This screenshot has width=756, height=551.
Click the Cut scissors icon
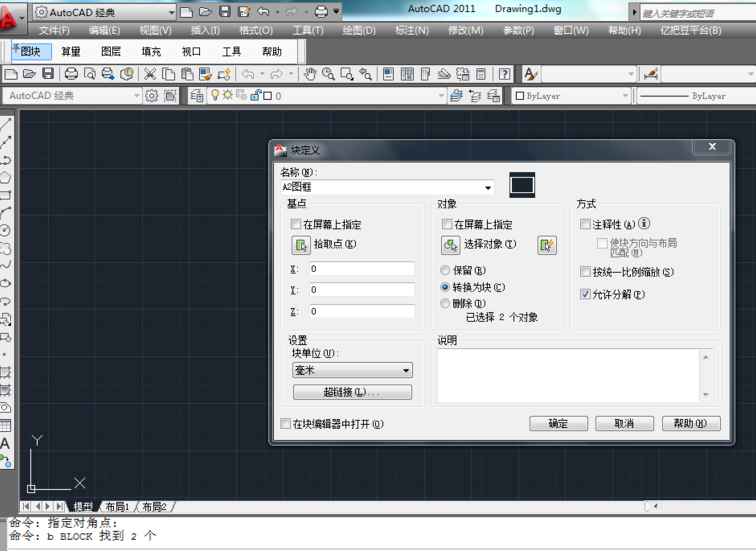(150, 74)
